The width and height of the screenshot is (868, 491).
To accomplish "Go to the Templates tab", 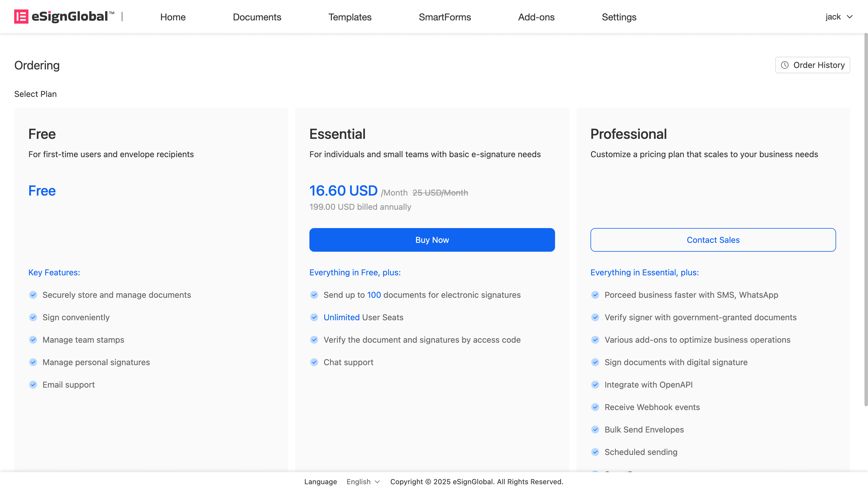I will click(350, 17).
